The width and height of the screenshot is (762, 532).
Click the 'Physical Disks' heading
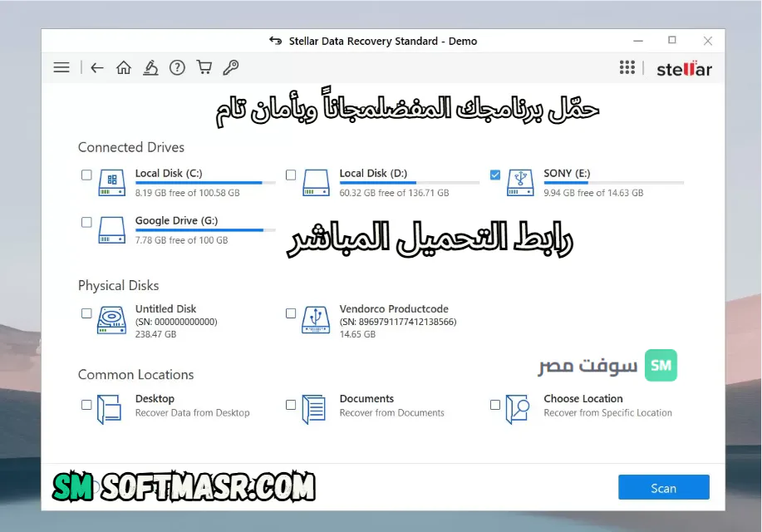pos(119,285)
